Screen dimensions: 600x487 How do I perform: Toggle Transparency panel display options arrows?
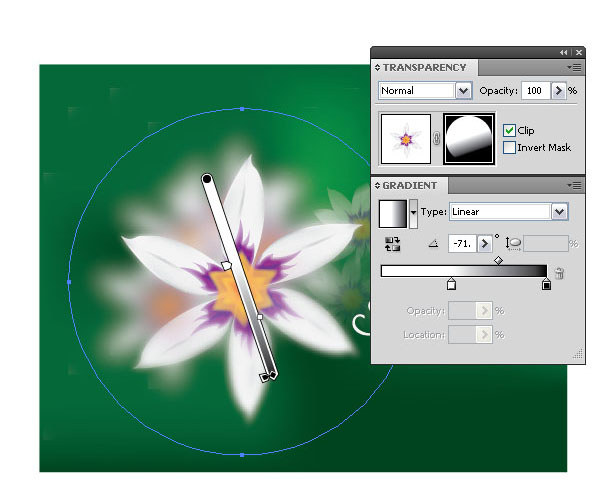(x=378, y=68)
